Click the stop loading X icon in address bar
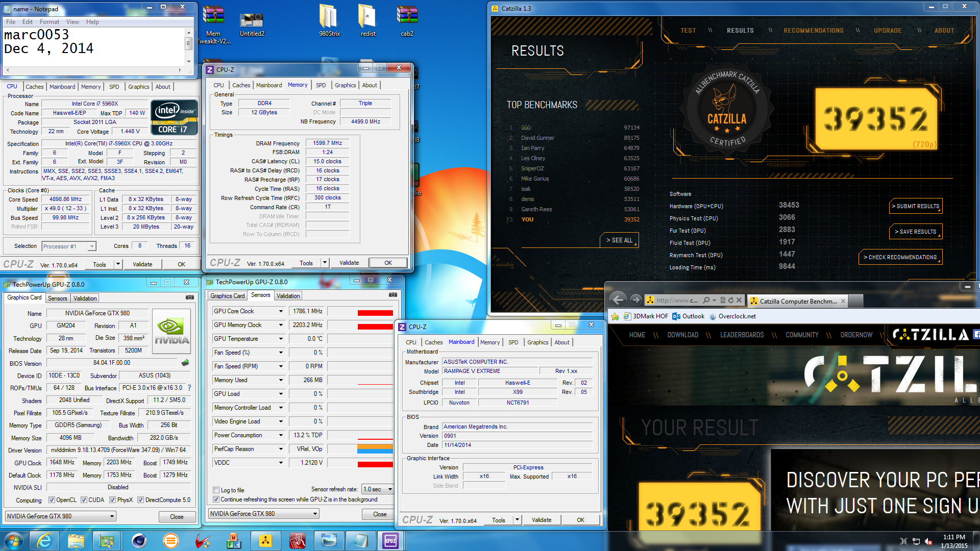 (739, 300)
